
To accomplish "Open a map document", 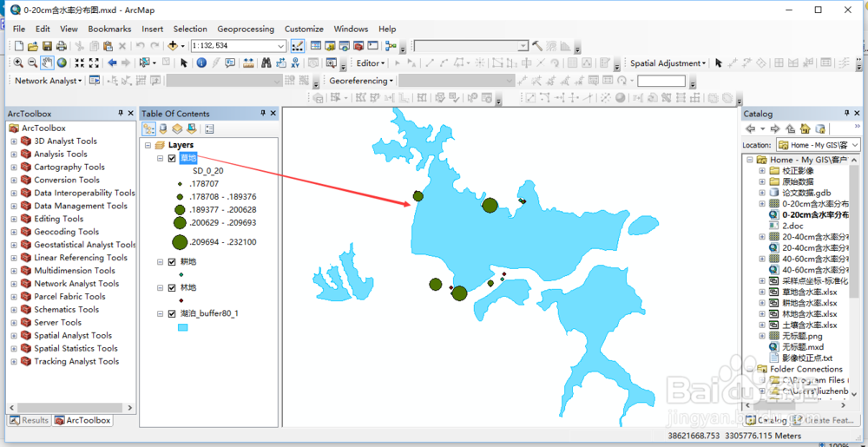I will (33, 46).
